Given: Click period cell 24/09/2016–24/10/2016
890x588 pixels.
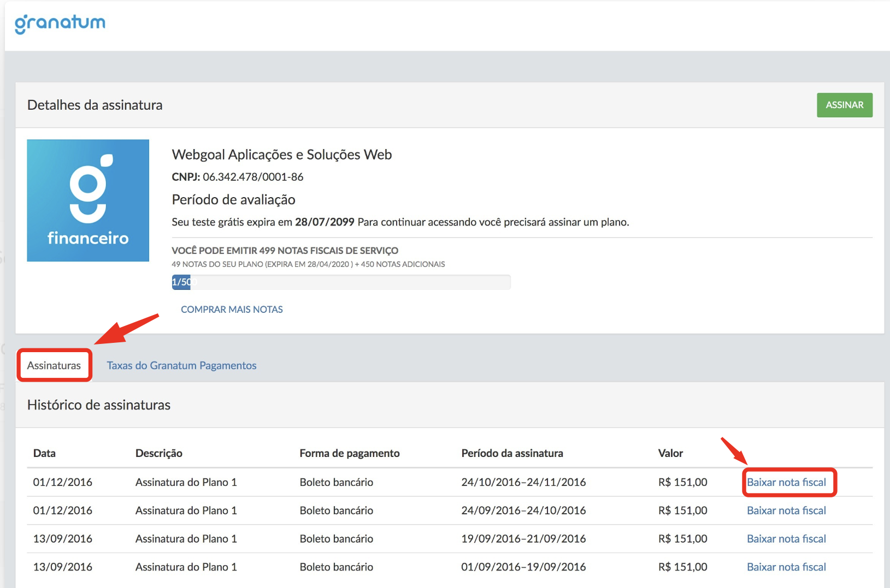Looking at the screenshot, I should click(523, 510).
